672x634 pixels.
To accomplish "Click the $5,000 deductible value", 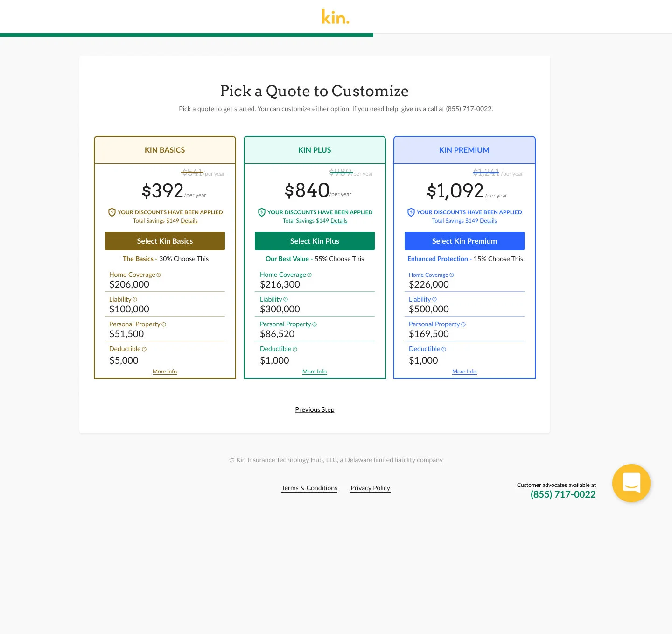I will 124,360.
